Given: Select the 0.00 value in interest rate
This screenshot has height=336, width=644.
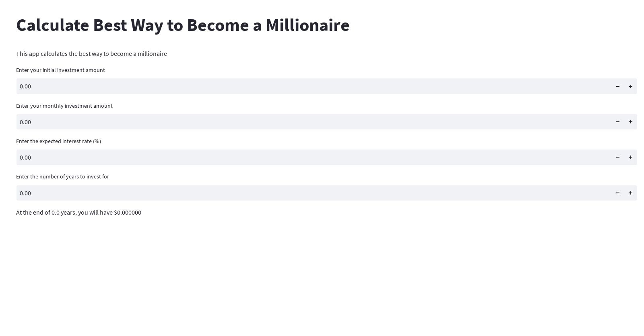Looking at the screenshot, I should click(x=25, y=157).
